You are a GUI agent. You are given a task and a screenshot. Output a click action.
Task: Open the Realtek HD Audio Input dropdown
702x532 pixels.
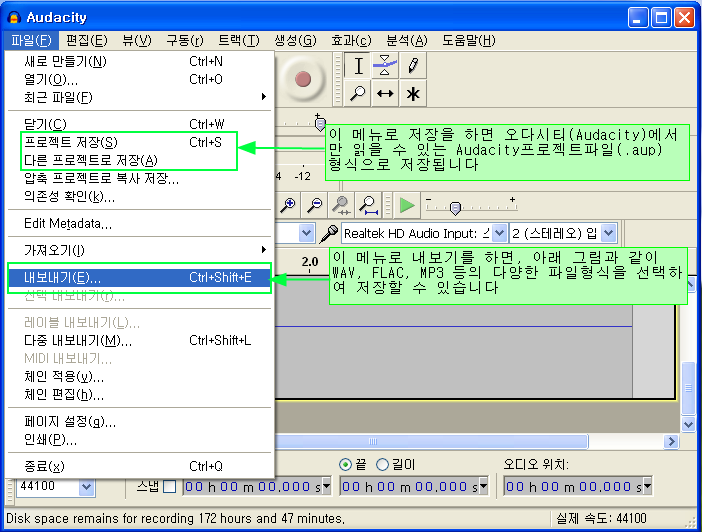pyautogui.click(x=499, y=233)
